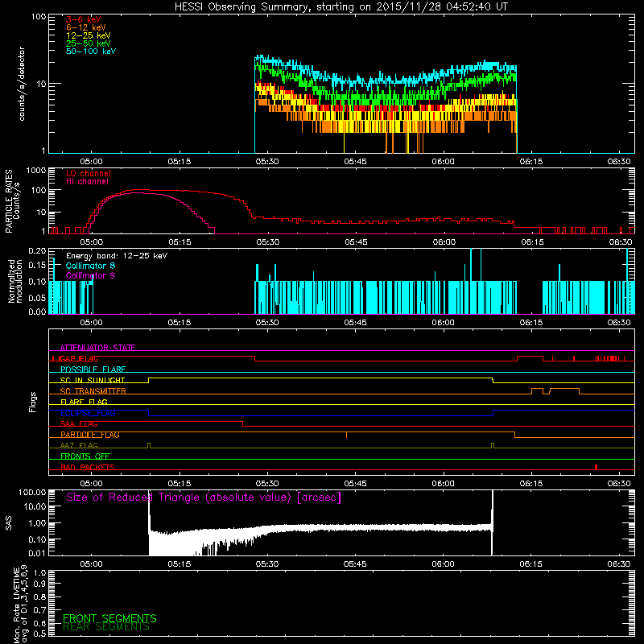Viewport: 644px width, 644px height.
Task: Click the POSSIBLE FLARE flag label
Action: point(93,369)
